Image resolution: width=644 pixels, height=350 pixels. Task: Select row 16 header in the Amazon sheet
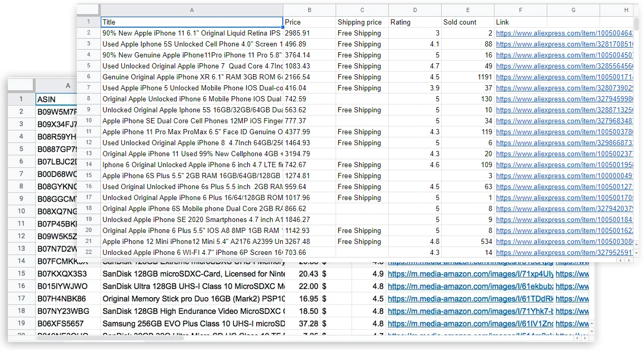pyautogui.click(x=21, y=286)
